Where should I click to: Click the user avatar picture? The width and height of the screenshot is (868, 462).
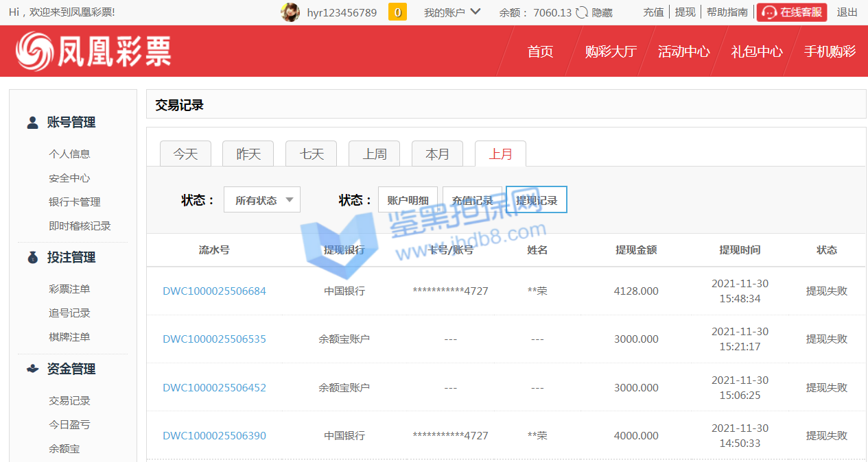(290, 12)
